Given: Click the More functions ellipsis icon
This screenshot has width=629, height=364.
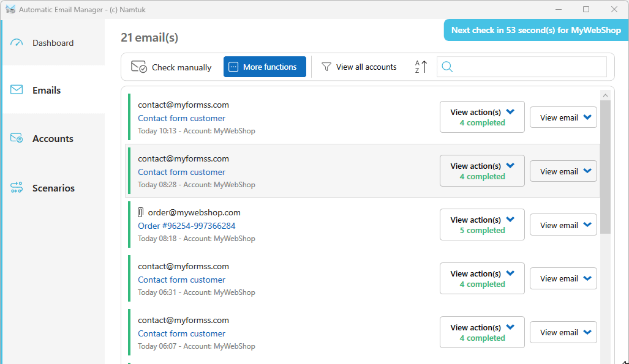Looking at the screenshot, I should click(x=233, y=67).
